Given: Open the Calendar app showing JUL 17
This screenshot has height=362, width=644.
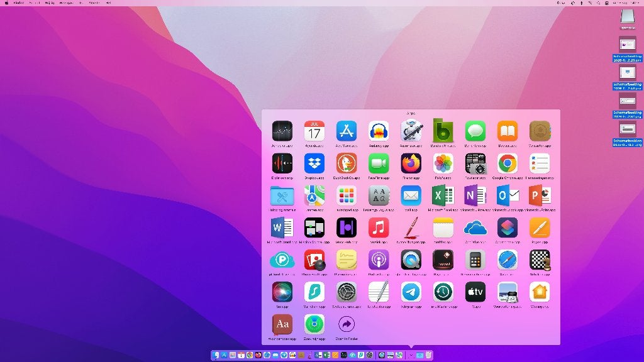Looking at the screenshot, I should [314, 131].
